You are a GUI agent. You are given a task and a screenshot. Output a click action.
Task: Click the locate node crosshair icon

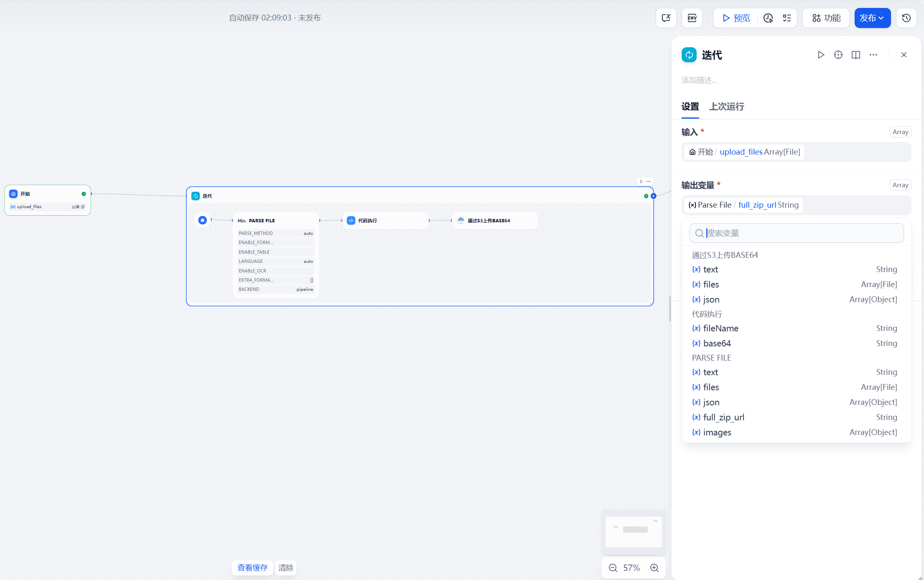coord(838,55)
